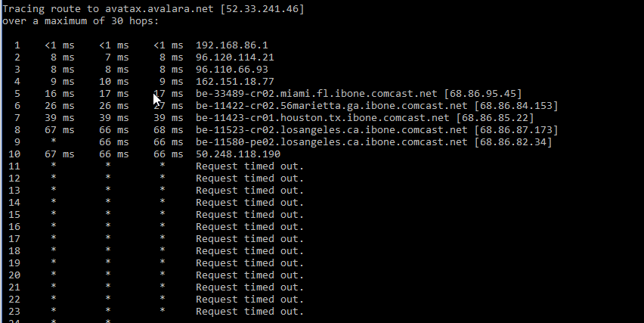644x323 pixels.
Task: Click hop 2 address 96.120.114.21
Action: point(235,57)
